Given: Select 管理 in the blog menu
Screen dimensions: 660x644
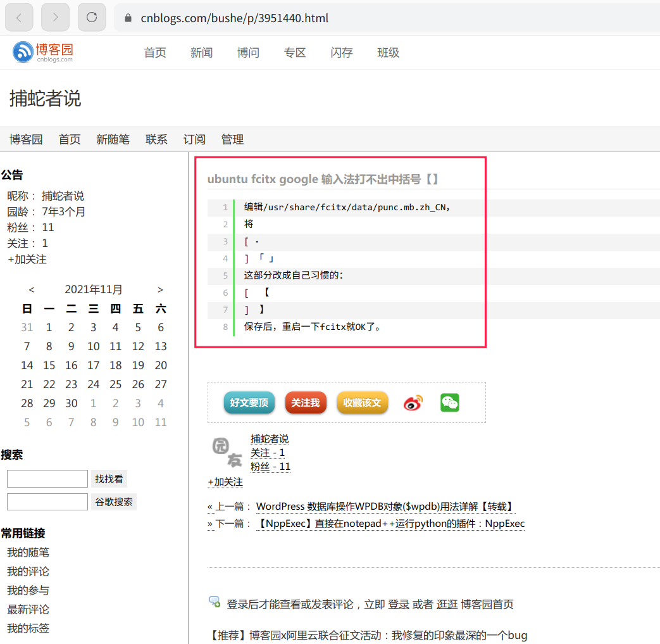Looking at the screenshot, I should (232, 139).
